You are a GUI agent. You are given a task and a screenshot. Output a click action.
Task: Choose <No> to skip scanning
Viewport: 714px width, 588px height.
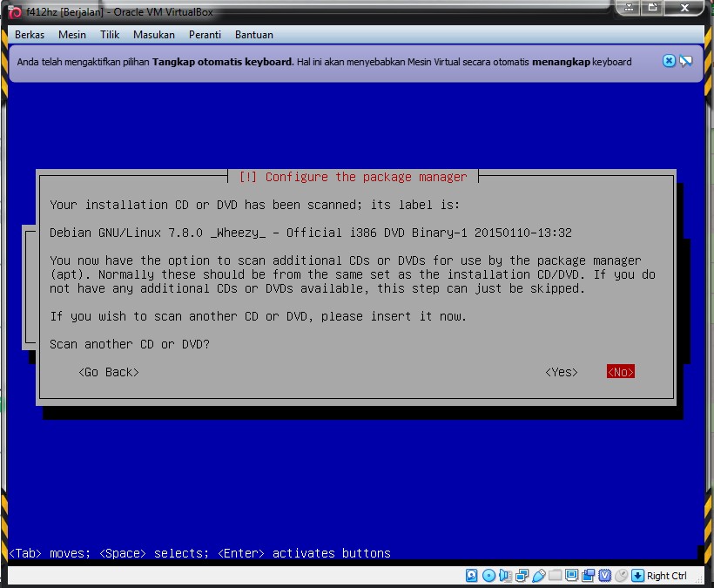point(620,372)
